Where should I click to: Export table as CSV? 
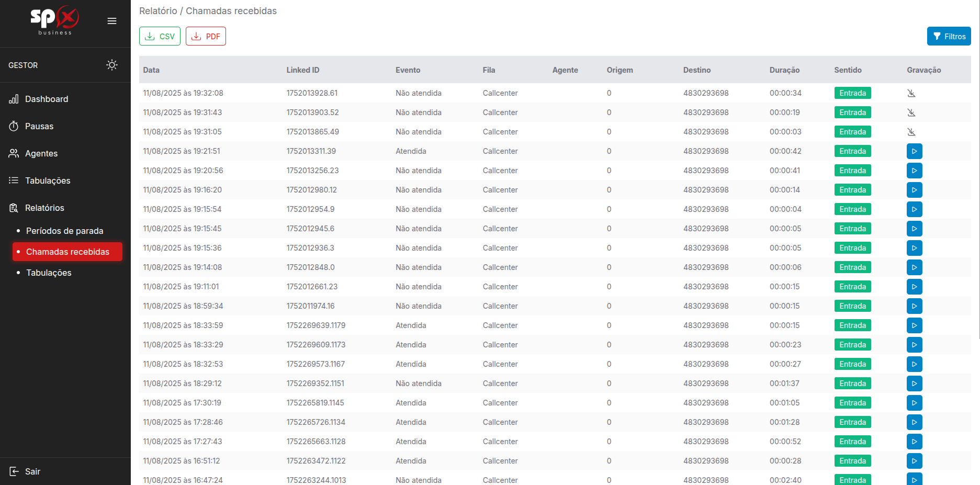click(160, 36)
